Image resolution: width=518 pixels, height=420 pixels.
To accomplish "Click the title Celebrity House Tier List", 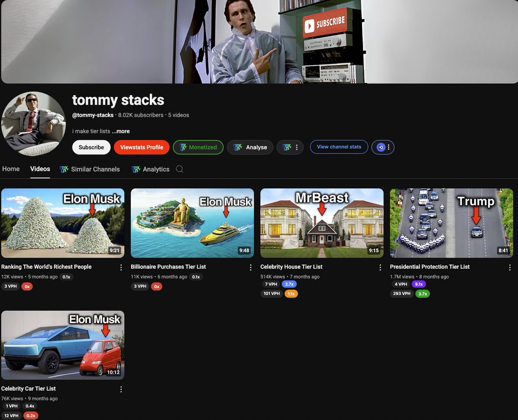I will point(291,267).
